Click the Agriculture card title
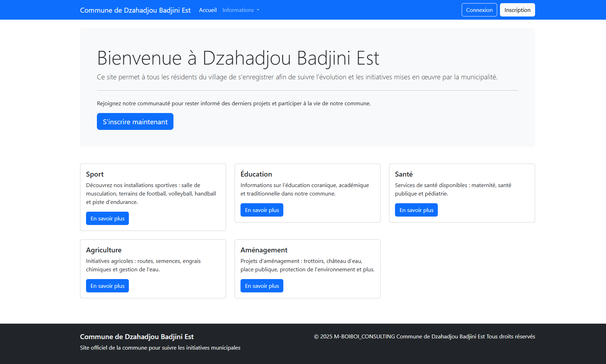This screenshot has height=364, width=606. click(x=104, y=250)
